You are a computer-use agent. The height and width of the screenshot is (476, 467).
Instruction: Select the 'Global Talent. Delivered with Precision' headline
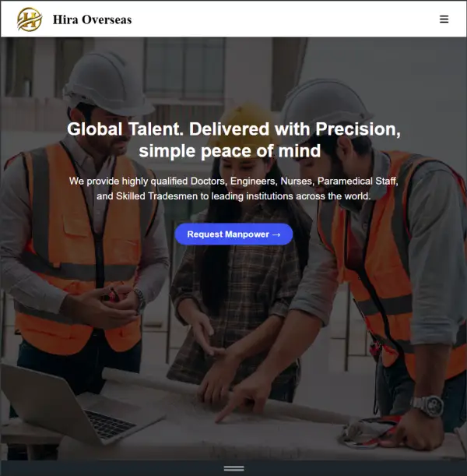233,129
